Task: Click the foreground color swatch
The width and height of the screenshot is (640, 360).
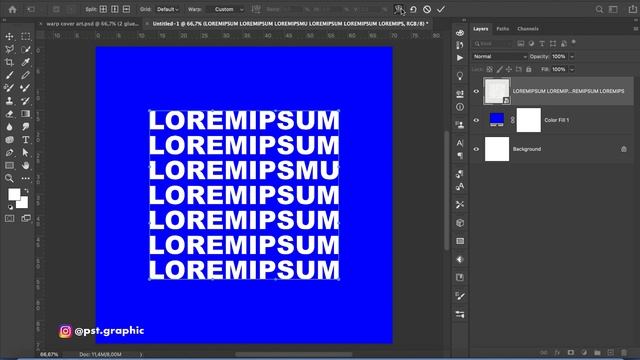Action: coord(14,194)
